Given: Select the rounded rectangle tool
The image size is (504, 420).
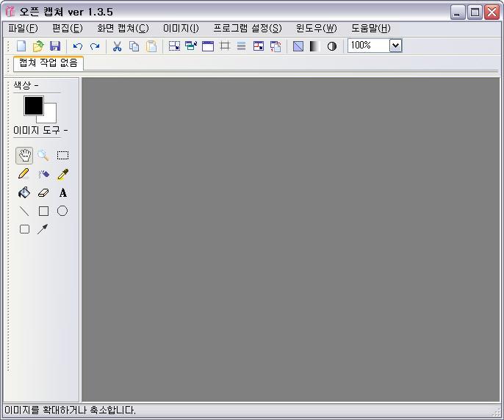Looking at the screenshot, I should click(25, 229).
